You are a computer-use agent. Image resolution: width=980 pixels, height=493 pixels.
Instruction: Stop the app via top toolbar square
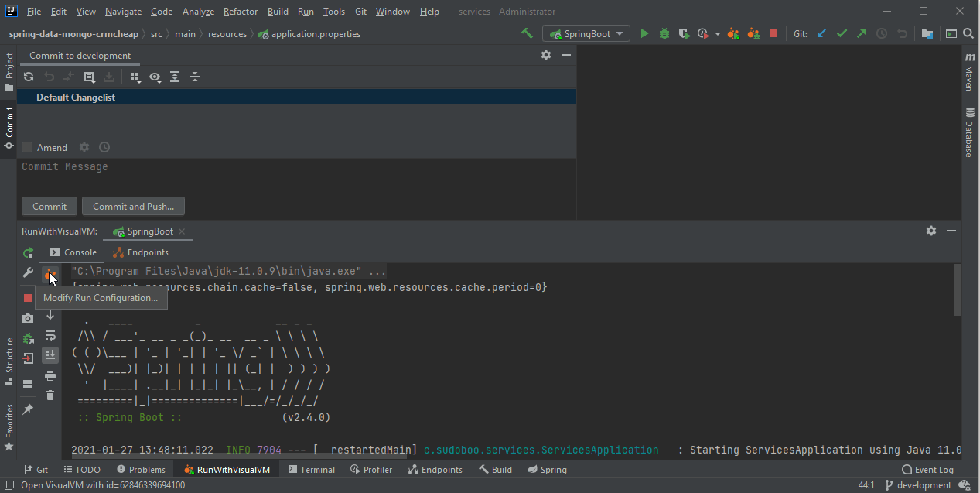(773, 34)
